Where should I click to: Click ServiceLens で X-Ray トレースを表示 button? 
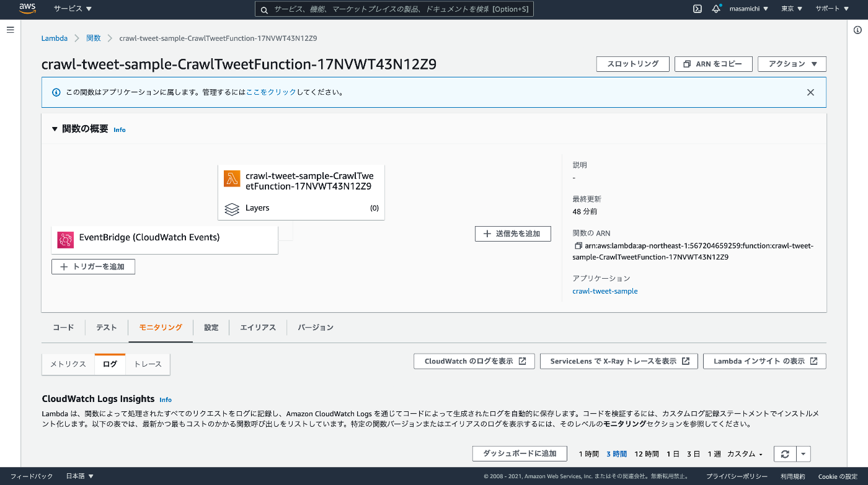[x=619, y=361]
